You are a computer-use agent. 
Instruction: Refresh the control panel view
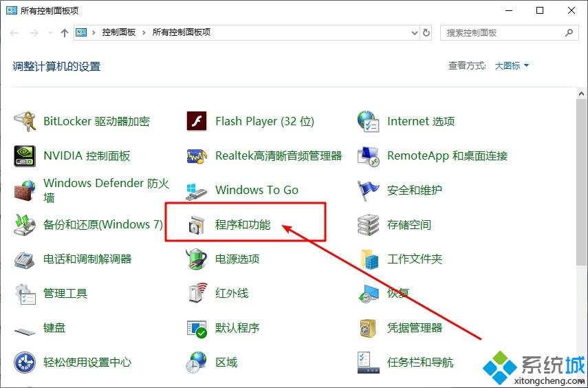[426, 33]
